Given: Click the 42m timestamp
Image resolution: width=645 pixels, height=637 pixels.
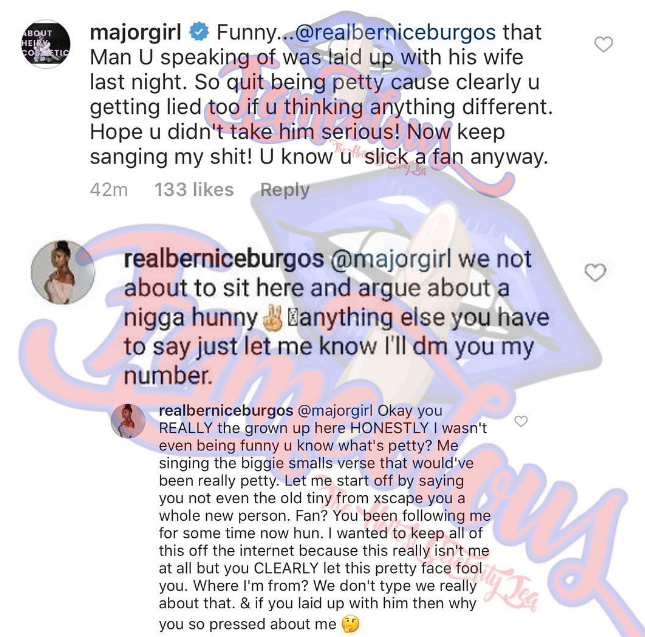Looking at the screenshot, I should pos(109,190).
